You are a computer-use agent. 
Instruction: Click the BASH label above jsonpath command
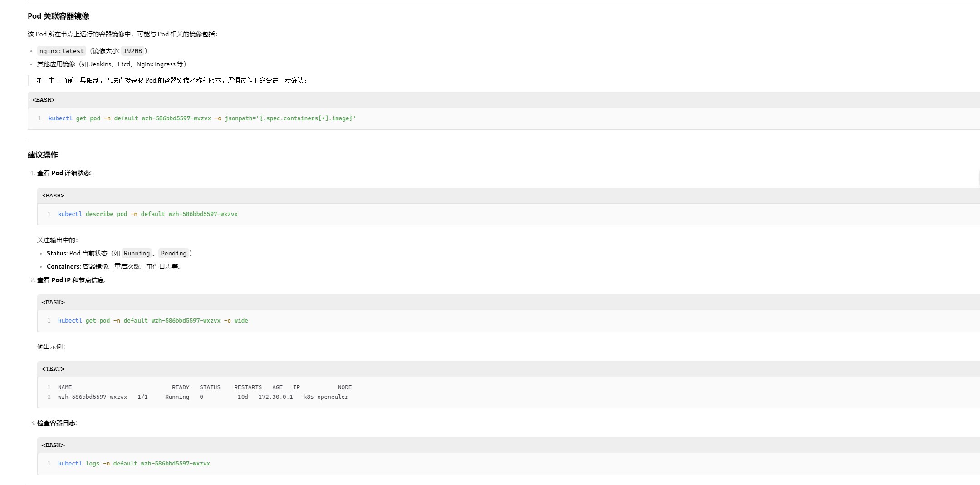pos(44,100)
